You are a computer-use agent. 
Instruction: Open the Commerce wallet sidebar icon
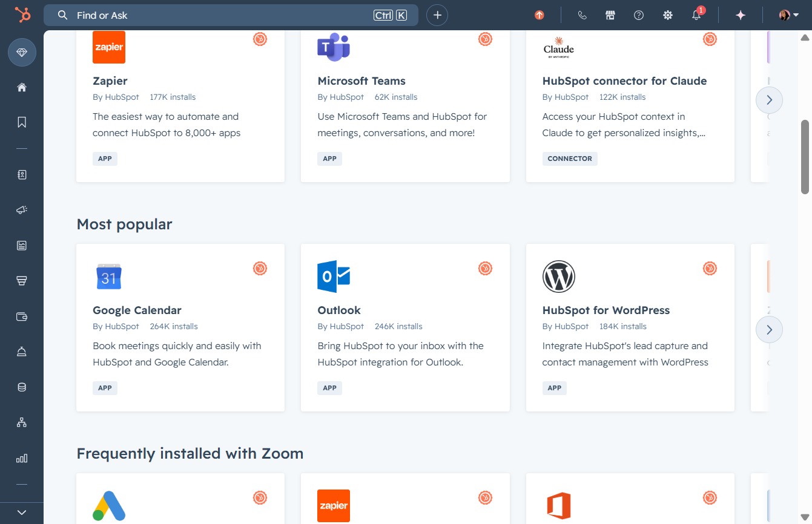(x=22, y=316)
